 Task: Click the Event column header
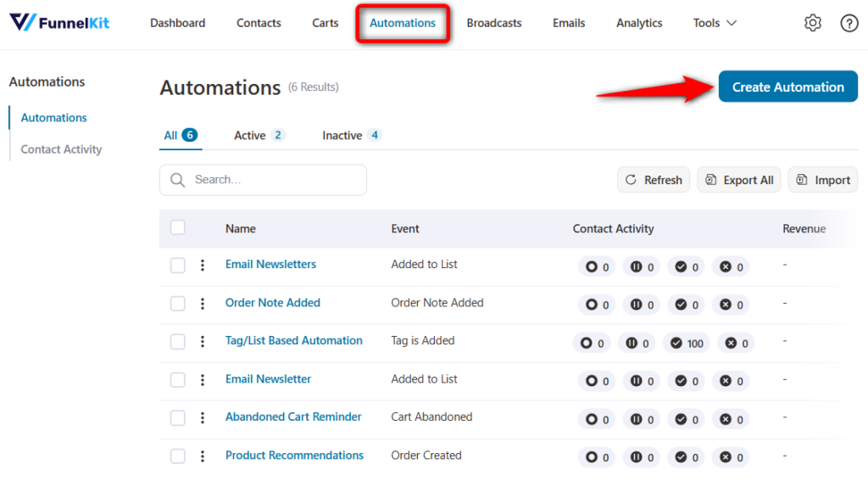[x=404, y=228]
